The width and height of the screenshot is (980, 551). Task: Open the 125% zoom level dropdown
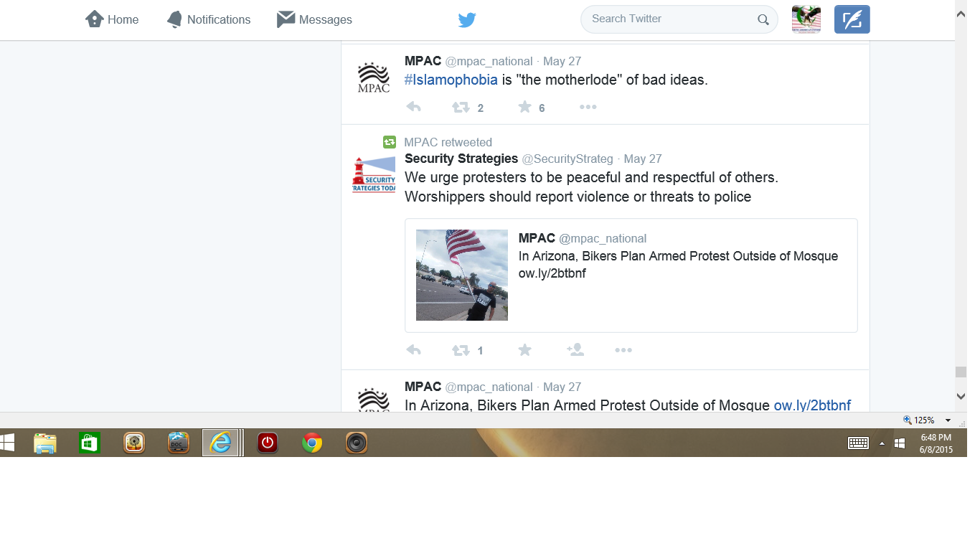(948, 420)
